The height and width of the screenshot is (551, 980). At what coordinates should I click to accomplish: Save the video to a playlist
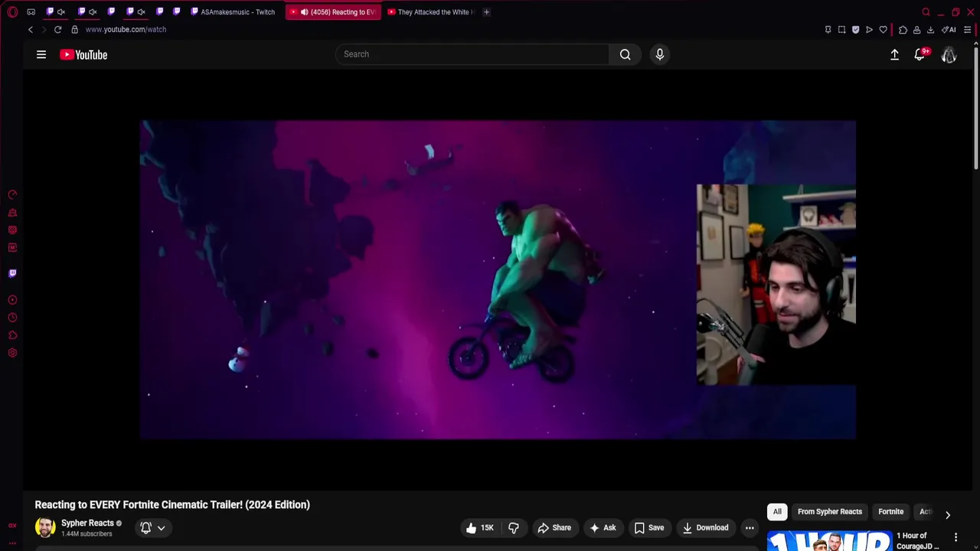coord(649,527)
